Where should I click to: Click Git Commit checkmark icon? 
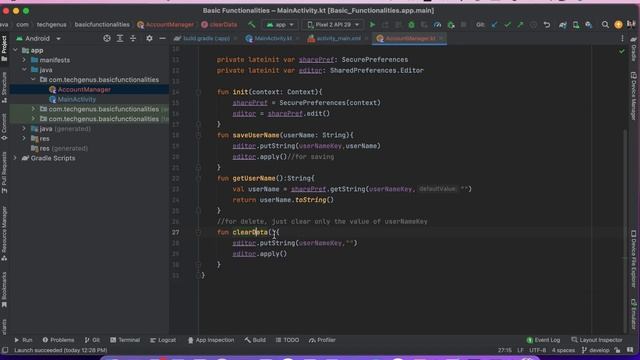click(x=507, y=25)
